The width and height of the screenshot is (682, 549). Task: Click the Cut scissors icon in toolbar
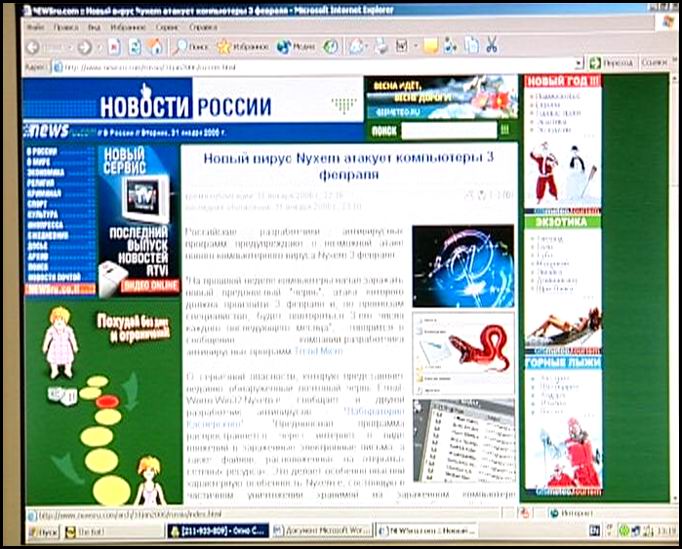click(492, 45)
